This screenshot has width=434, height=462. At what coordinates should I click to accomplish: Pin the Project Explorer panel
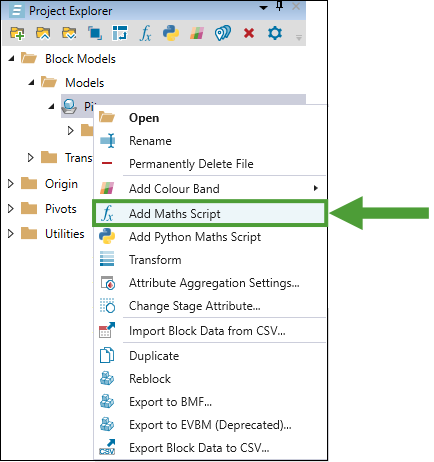click(280, 6)
